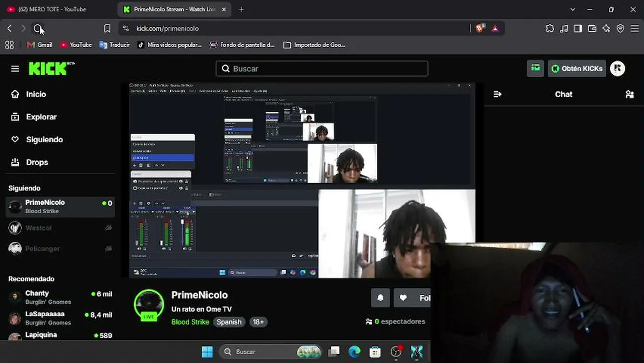Open the Importado de Goo... bookmarks folder

314,45
